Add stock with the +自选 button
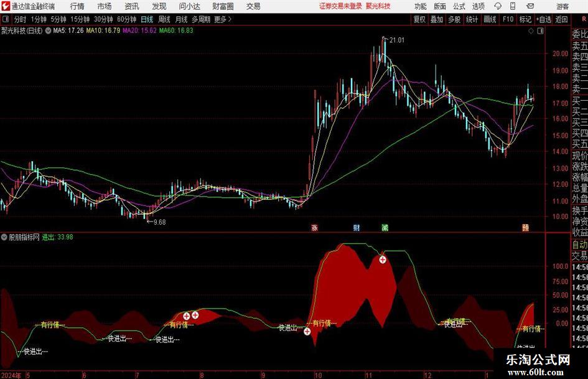 click(544, 19)
